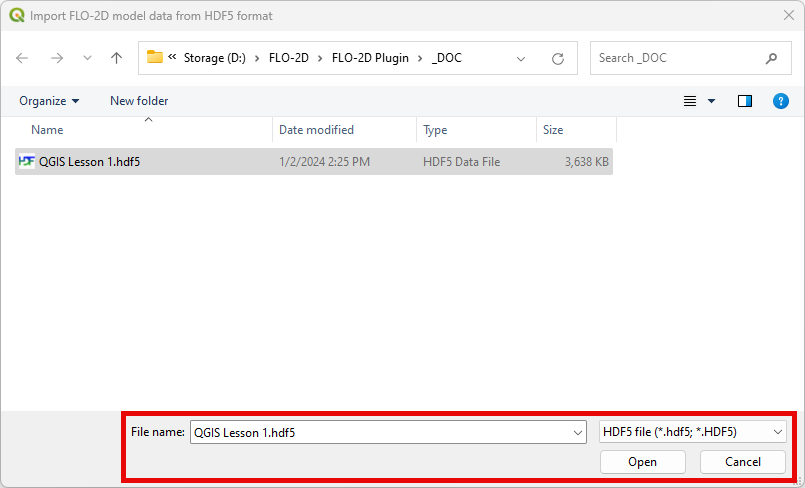Sort by Date modified column
805x488 pixels.
pyautogui.click(x=316, y=130)
